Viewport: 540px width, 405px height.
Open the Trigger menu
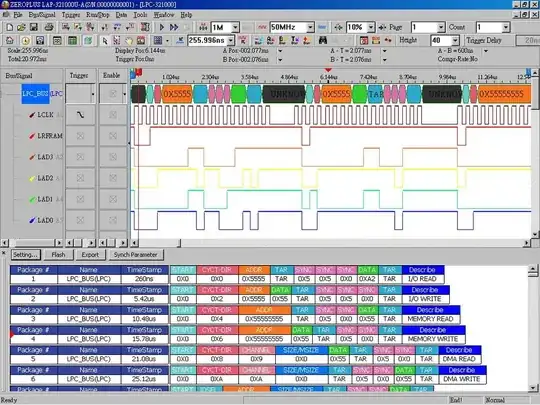point(71,15)
